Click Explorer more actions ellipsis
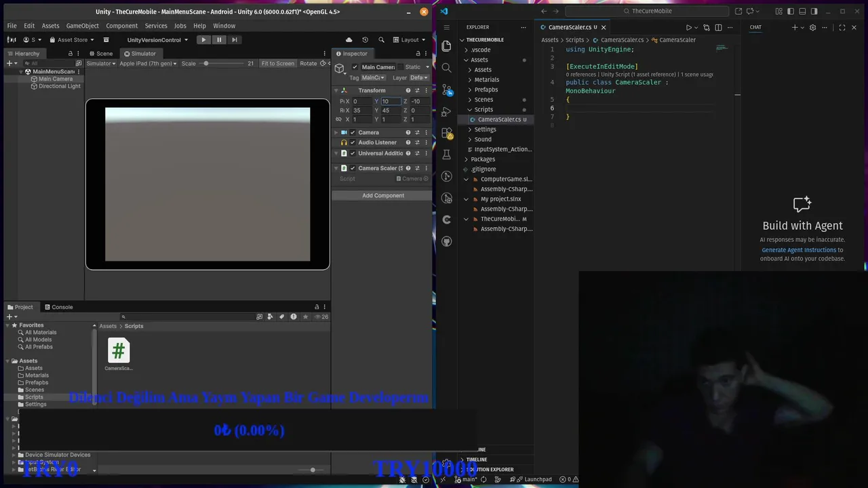This screenshot has height=488, width=868. 523,27
